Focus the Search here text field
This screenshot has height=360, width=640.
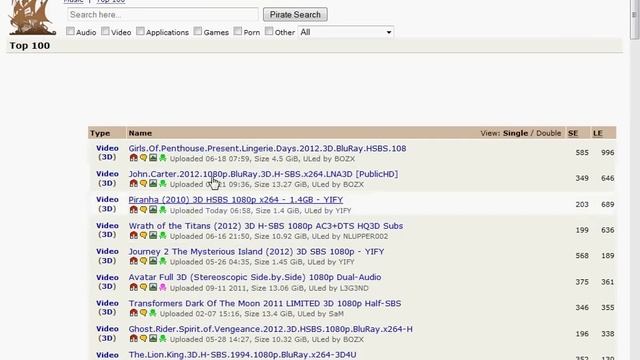162,15
